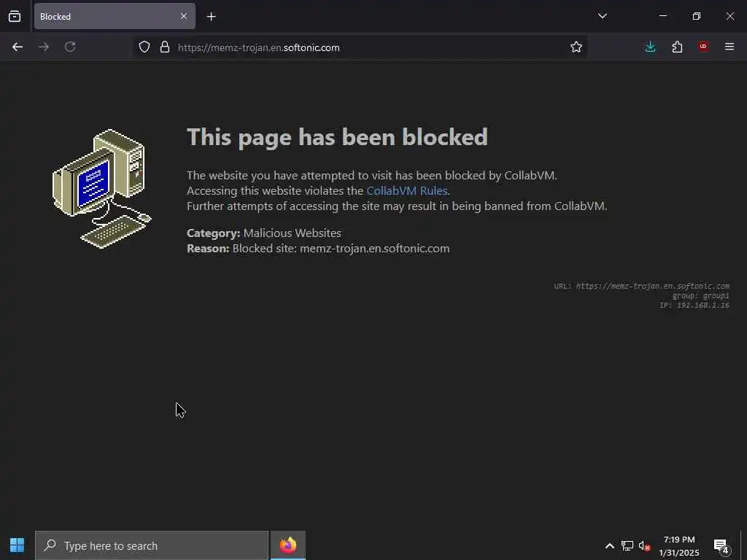The width and height of the screenshot is (747, 560).
Task: Expand the list all tabs chevron
Action: coord(602,16)
